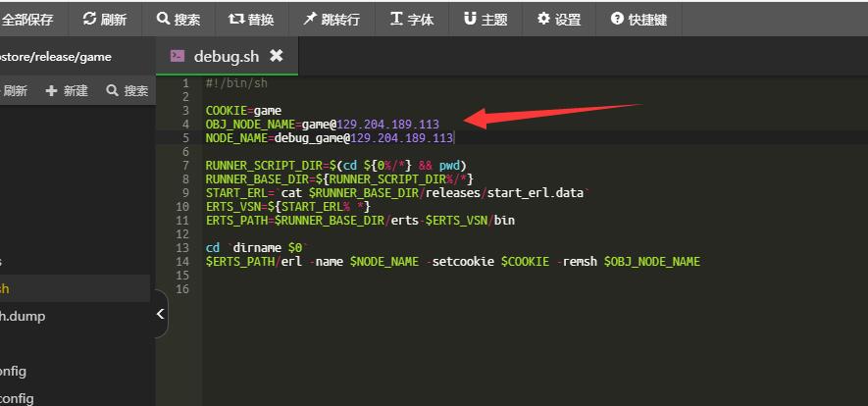Click the store/release/game path bar
This screenshot has height=406, width=868.
coord(56,56)
